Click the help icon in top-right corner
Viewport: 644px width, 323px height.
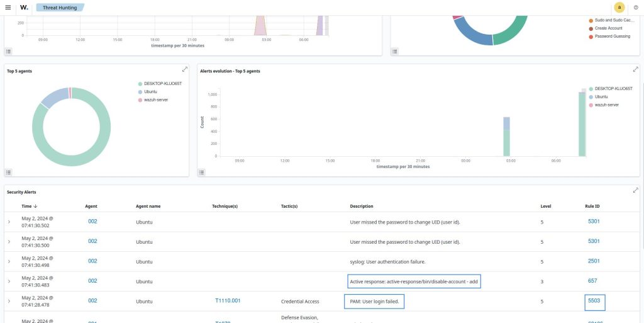coord(636,8)
